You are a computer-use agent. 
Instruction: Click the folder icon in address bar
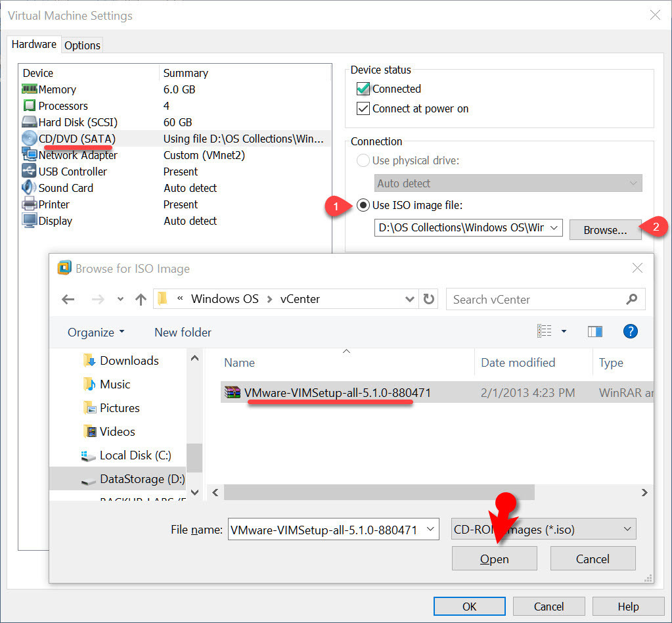pos(163,299)
